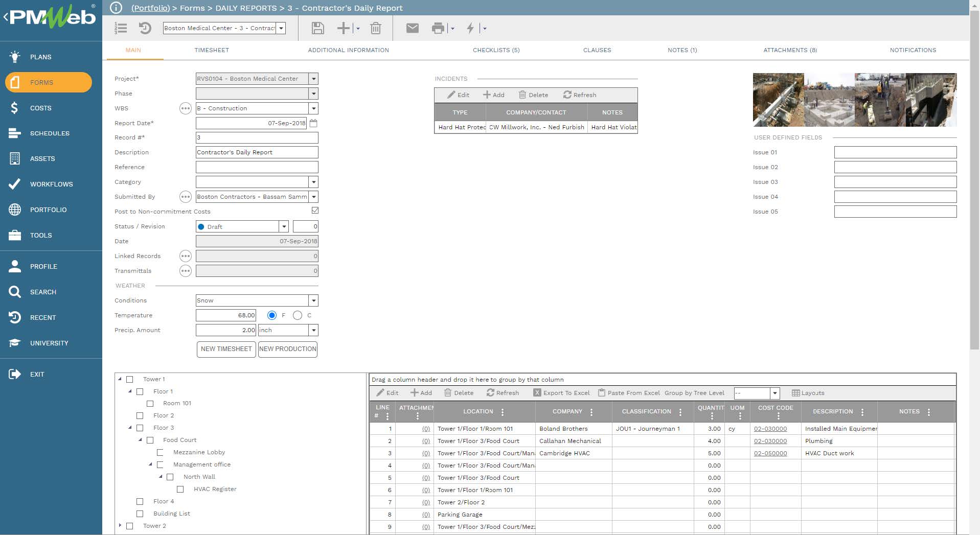Switch to Attachments (8) tab
980x535 pixels.
[790, 50]
